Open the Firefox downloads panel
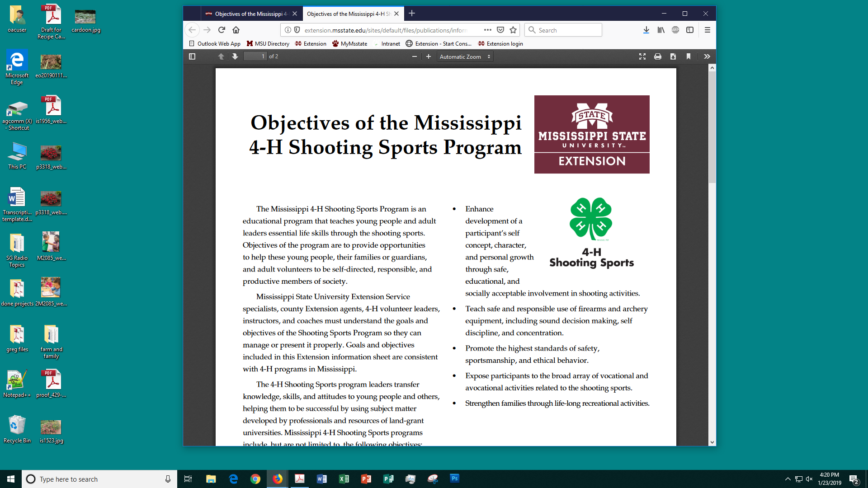The height and width of the screenshot is (488, 868). click(x=646, y=30)
